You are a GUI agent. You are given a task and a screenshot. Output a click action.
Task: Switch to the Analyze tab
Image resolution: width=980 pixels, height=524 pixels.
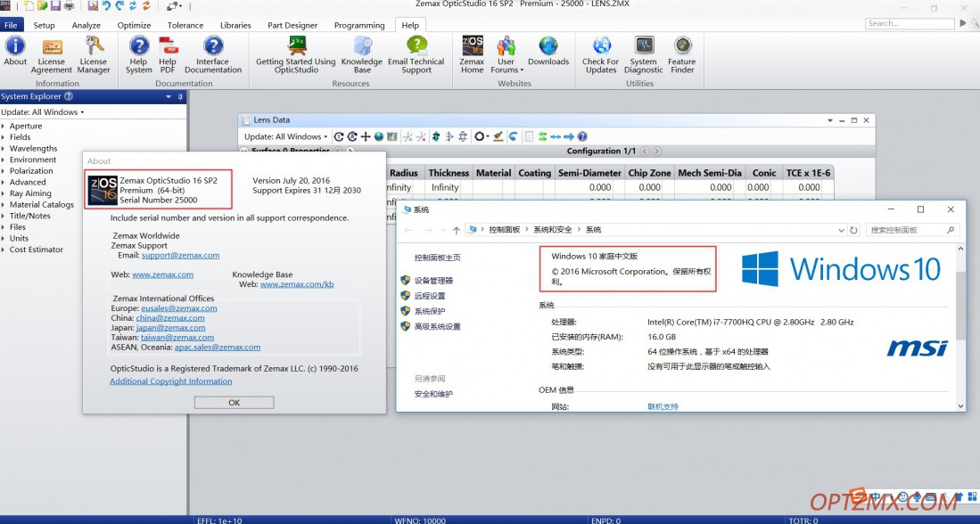(86, 25)
